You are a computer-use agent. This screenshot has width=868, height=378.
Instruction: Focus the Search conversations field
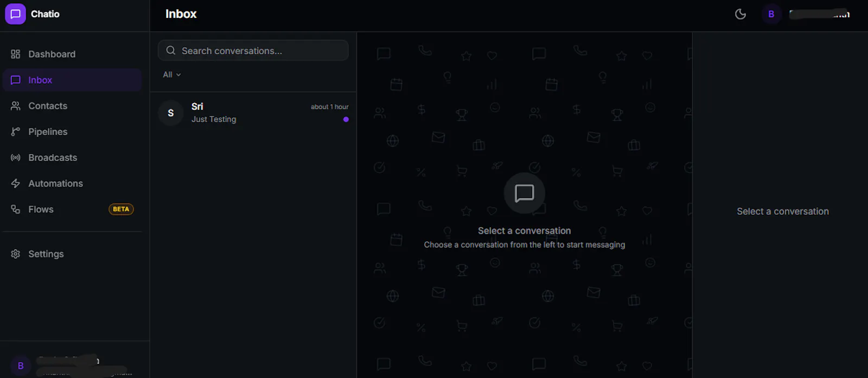253,50
